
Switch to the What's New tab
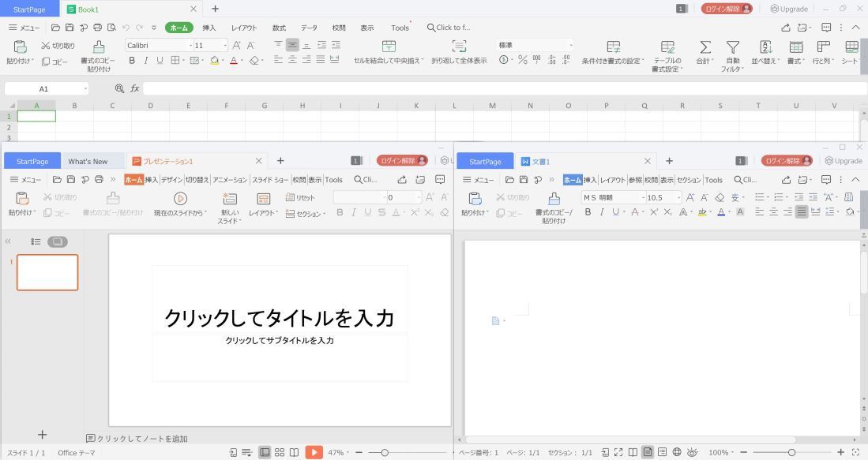point(88,161)
